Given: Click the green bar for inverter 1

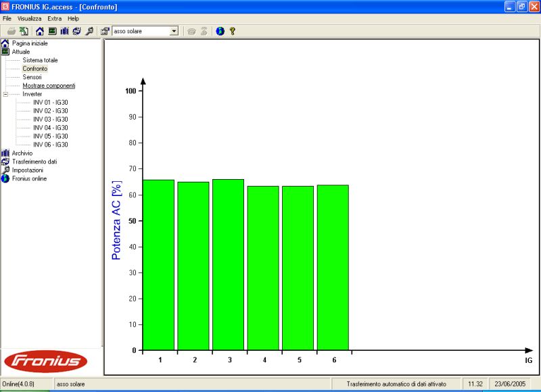Looking at the screenshot, I should [x=158, y=265].
